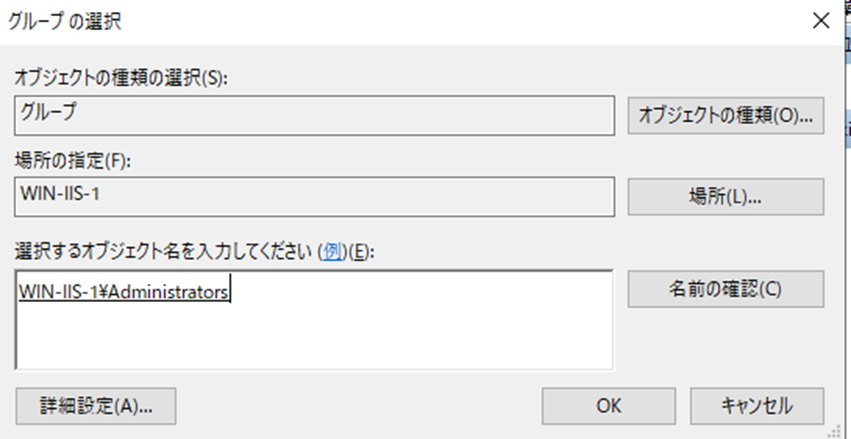The image size is (851, 439).
Task: Close the グループ の選択 dialog
Action: [820, 21]
